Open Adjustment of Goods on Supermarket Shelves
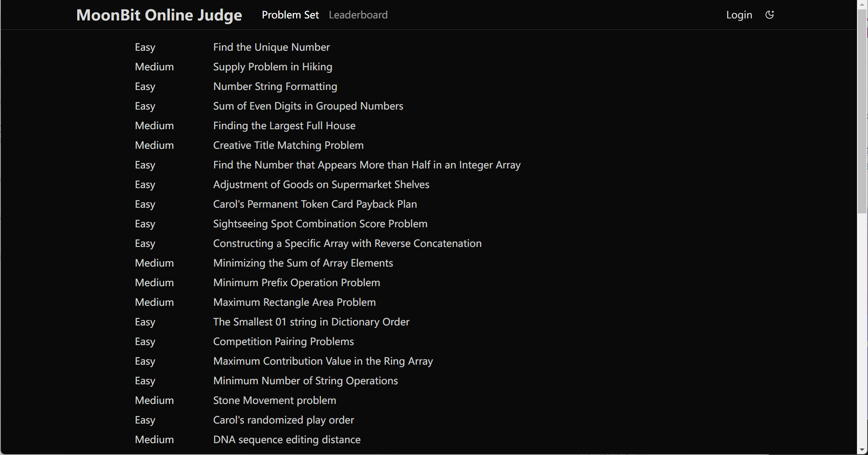The width and height of the screenshot is (868, 455). (321, 184)
